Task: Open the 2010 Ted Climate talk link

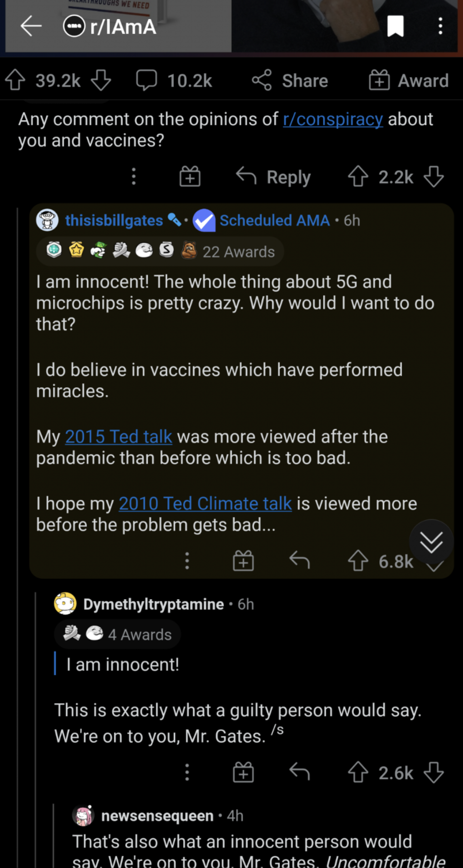Action: pyautogui.click(x=205, y=504)
